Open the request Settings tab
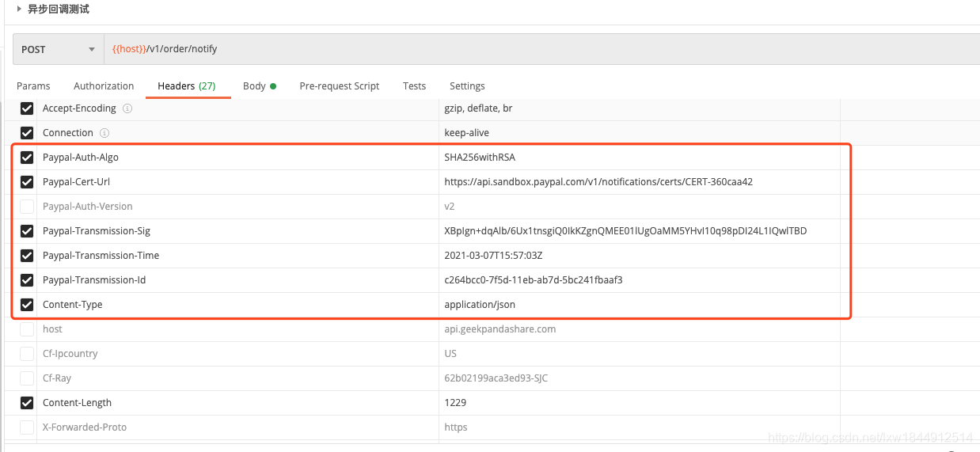Viewport: 980px width, 452px height. click(467, 85)
